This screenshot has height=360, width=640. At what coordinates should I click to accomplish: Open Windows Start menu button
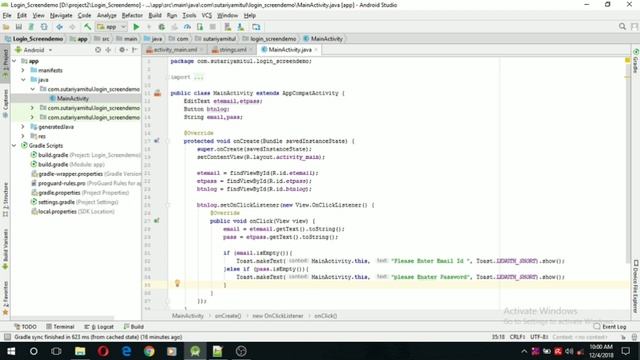[11, 351]
